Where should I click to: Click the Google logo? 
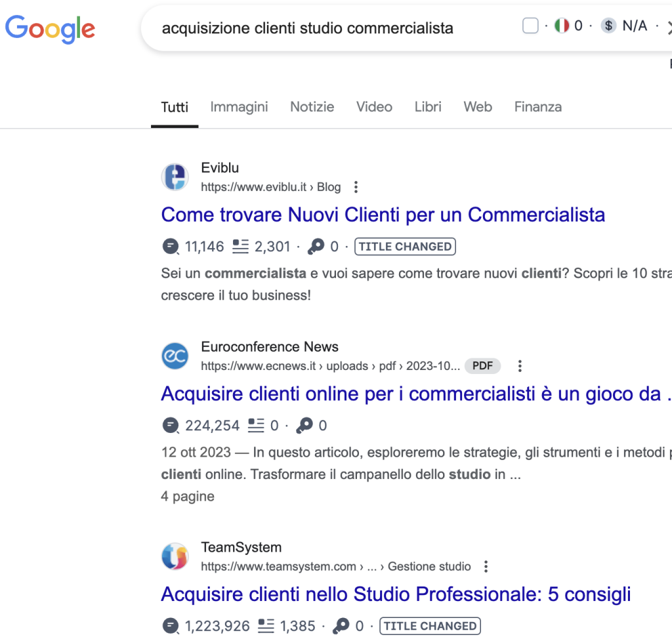coord(50,30)
